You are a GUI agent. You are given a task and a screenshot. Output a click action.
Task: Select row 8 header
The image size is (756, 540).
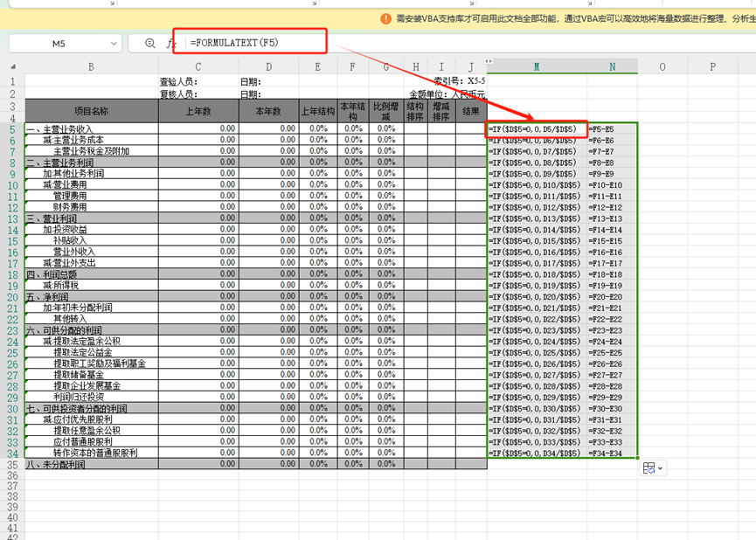pos(12,163)
